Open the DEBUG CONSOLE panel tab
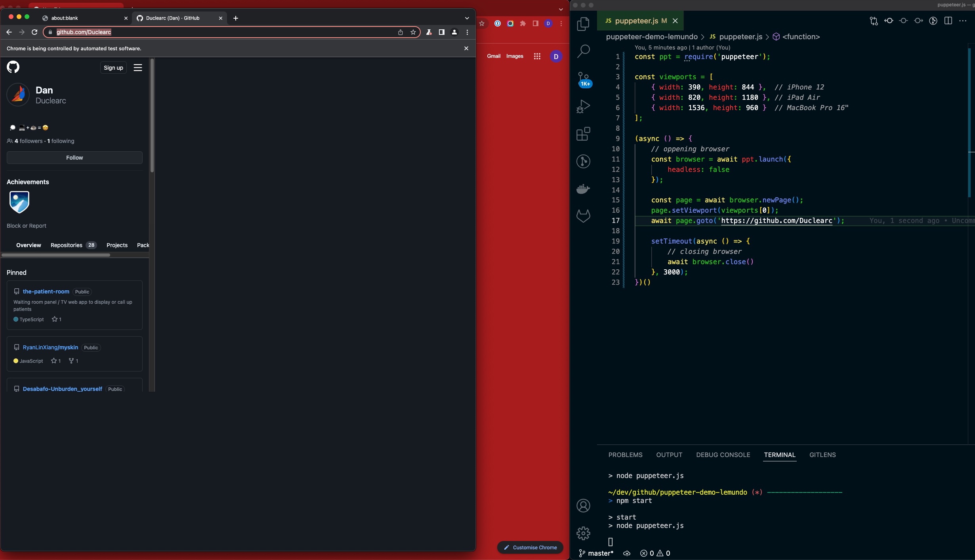This screenshot has height=560, width=975. tap(723, 455)
